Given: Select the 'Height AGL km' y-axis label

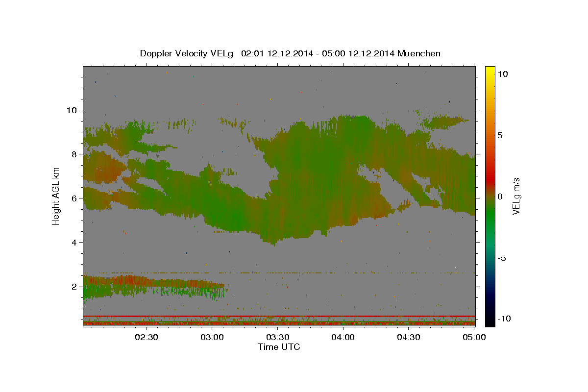Looking at the screenshot, I should coord(56,196).
